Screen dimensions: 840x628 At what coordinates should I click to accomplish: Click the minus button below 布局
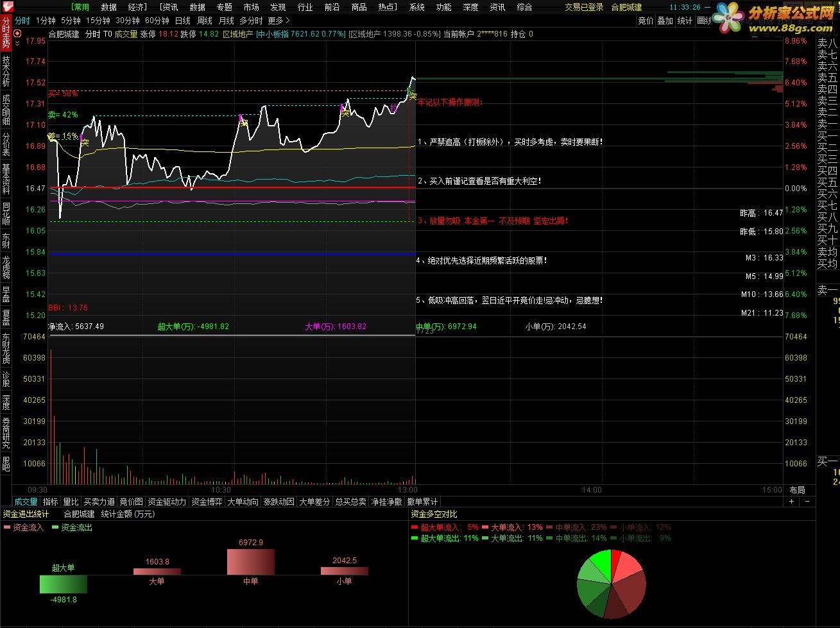807,502
